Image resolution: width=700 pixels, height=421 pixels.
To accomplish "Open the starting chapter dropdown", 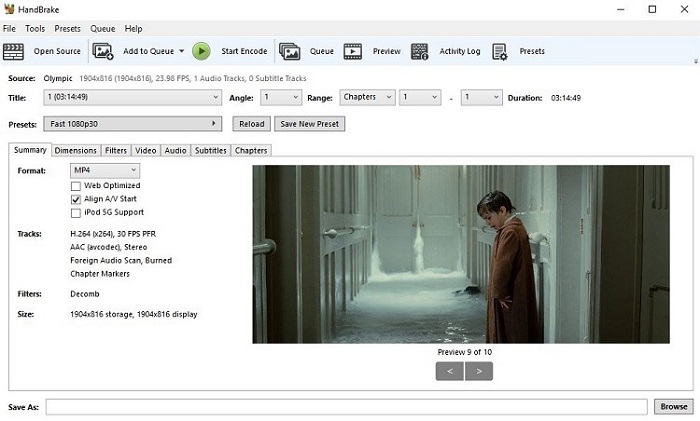I will [420, 97].
